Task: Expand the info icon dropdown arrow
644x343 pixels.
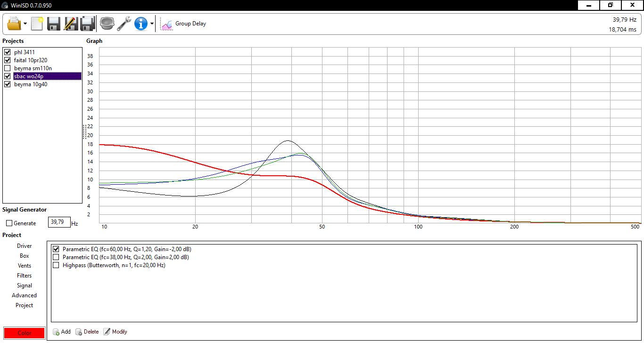Action: click(152, 24)
